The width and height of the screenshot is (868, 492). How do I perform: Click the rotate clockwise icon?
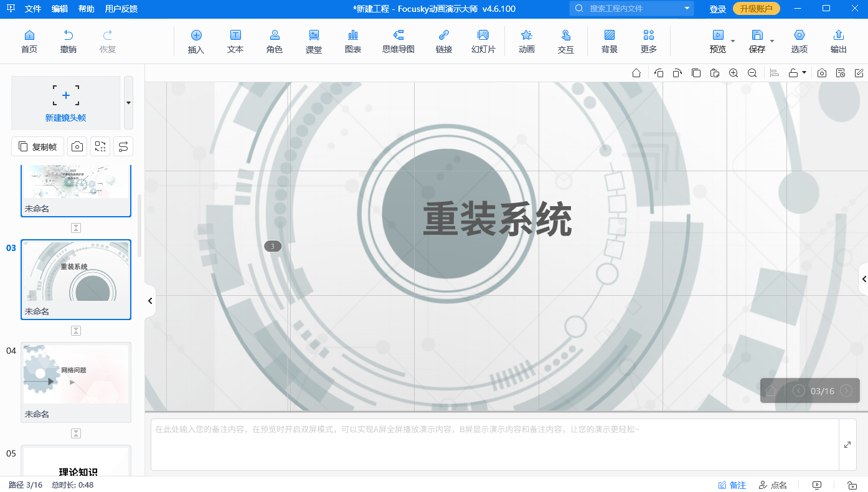pyautogui.click(x=677, y=73)
